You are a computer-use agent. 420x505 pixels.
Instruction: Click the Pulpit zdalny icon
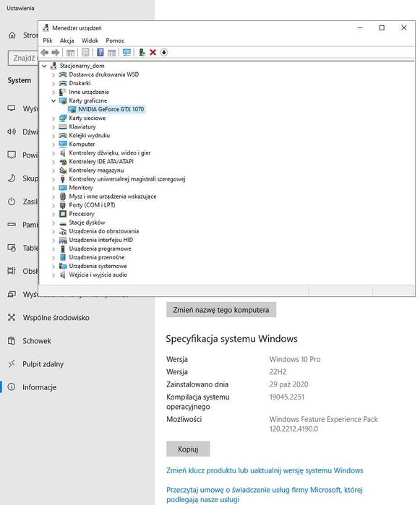click(x=12, y=364)
